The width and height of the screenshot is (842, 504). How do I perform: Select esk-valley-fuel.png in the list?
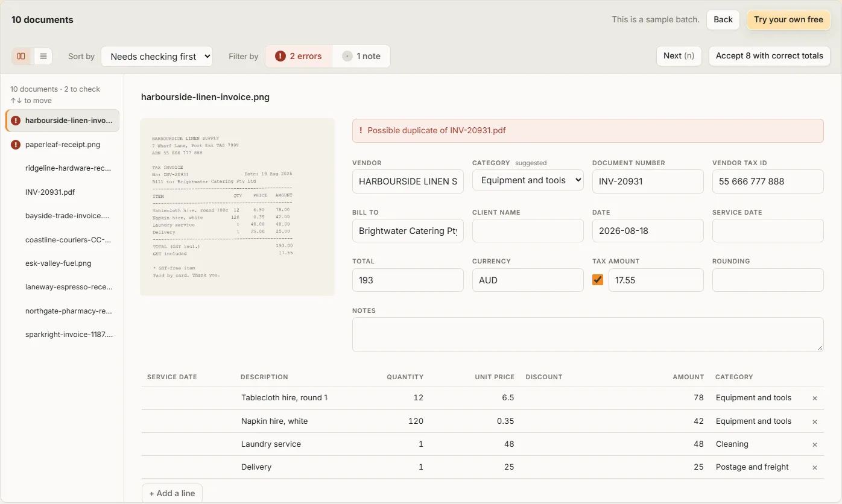click(62, 263)
